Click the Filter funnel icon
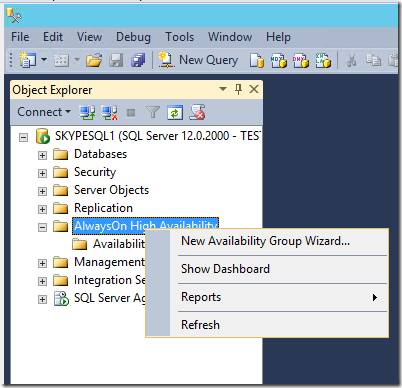The width and height of the screenshot is (402, 388). coord(153,113)
